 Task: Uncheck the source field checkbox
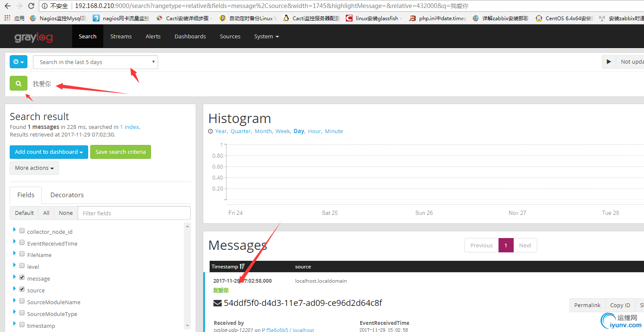pos(22,289)
